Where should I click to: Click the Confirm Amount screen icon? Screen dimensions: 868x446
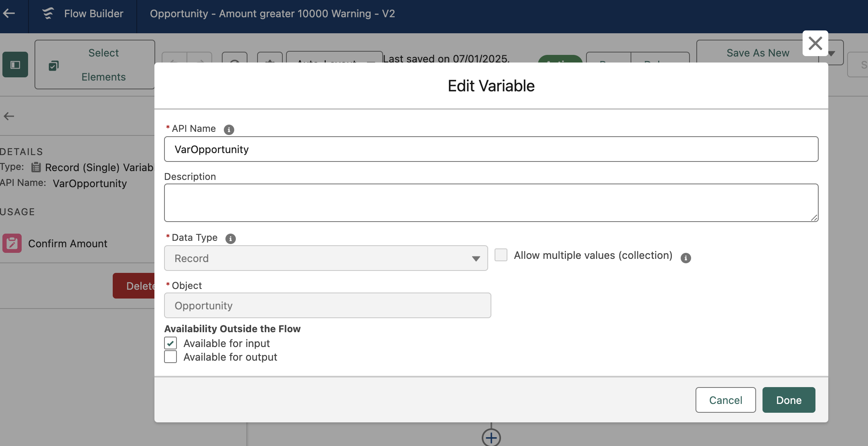(x=12, y=244)
